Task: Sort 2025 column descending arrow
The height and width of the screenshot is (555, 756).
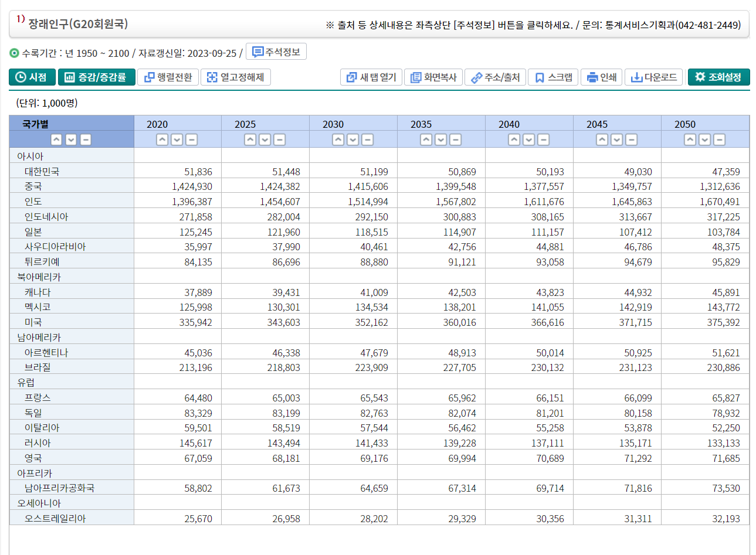Action: [x=265, y=139]
